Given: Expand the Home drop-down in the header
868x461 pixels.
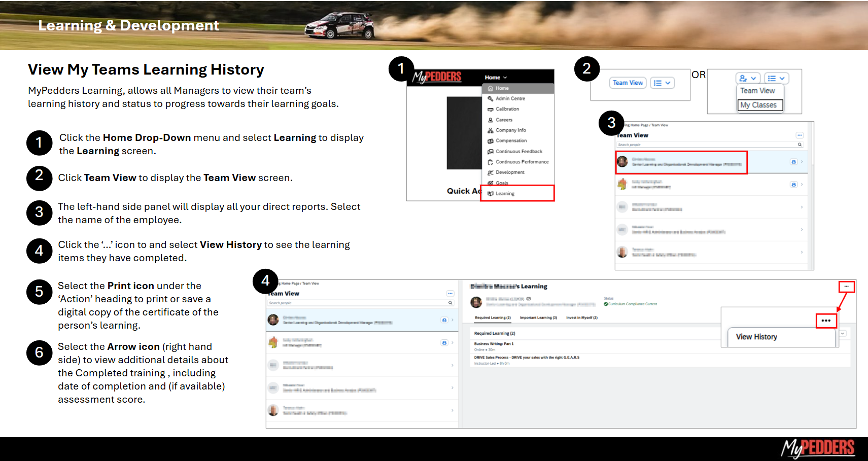Looking at the screenshot, I should click(496, 78).
